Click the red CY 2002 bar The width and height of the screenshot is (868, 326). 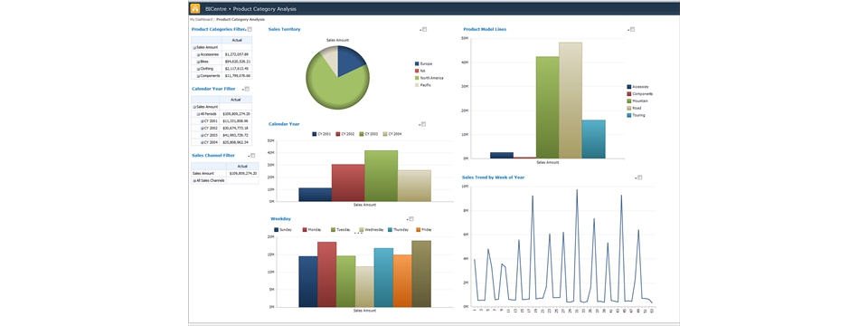click(x=348, y=183)
